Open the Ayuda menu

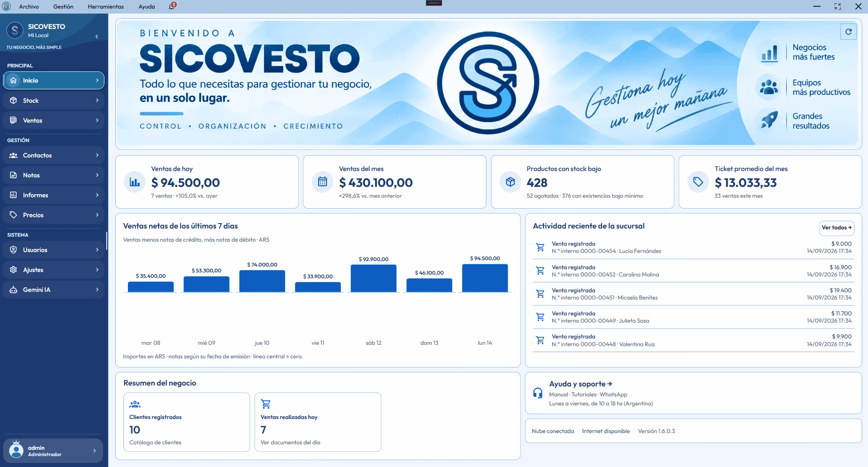(x=146, y=6)
